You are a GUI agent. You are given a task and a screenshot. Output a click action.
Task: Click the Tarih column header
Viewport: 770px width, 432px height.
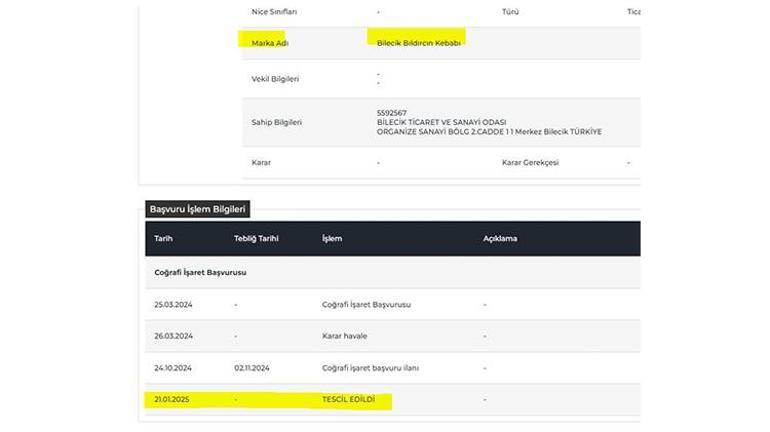click(x=164, y=239)
